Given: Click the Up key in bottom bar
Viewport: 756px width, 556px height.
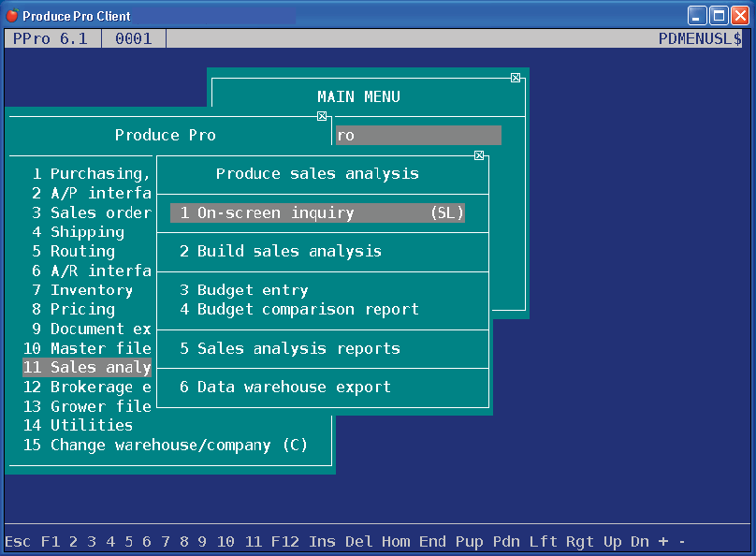Looking at the screenshot, I should click(x=612, y=542).
